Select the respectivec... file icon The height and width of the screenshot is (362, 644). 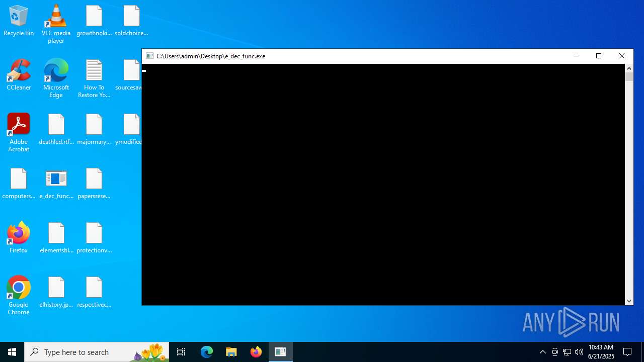click(x=94, y=293)
